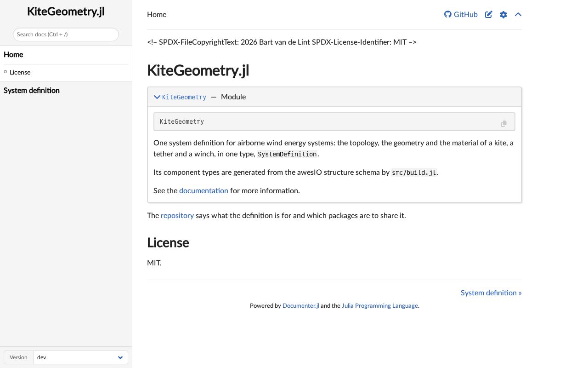The height and width of the screenshot is (368, 588).
Task: Follow the documentation link
Action: [x=204, y=190]
